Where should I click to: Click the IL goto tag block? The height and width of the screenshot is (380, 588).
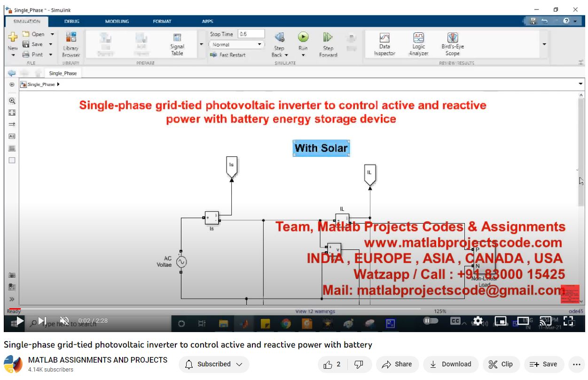pos(369,175)
